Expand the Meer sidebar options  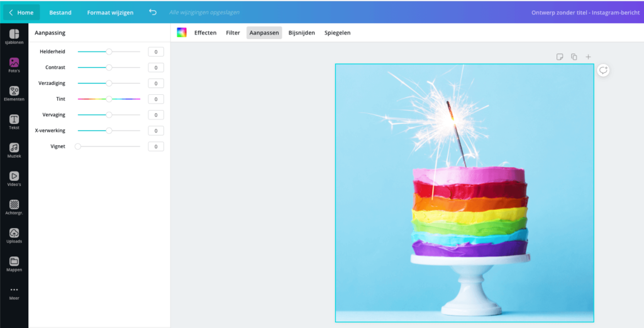14,292
